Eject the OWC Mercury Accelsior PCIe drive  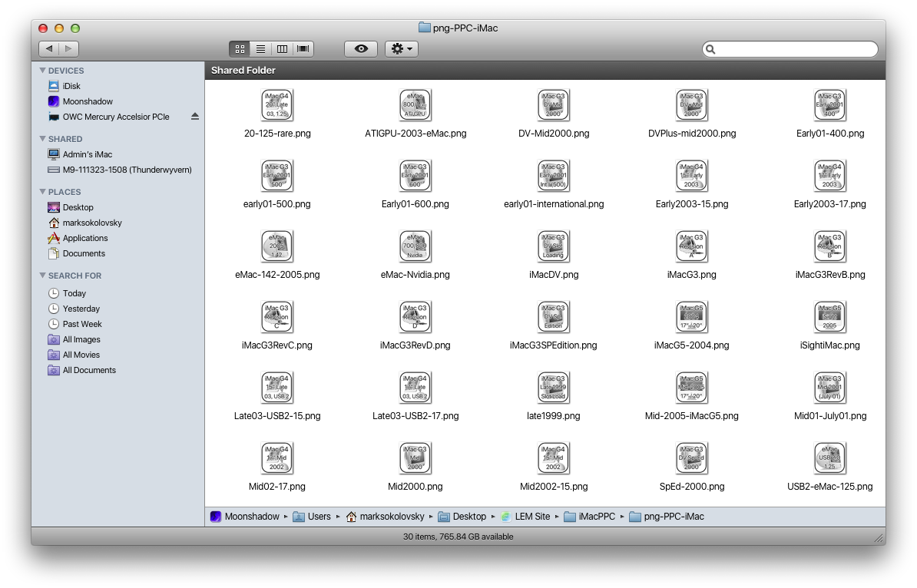[194, 117]
